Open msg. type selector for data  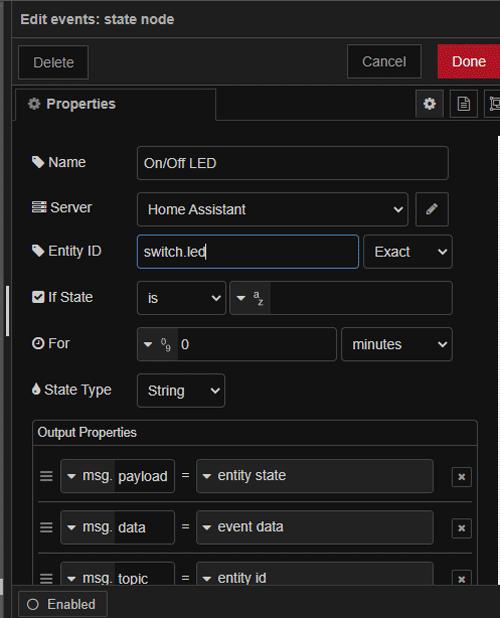[x=88, y=527]
